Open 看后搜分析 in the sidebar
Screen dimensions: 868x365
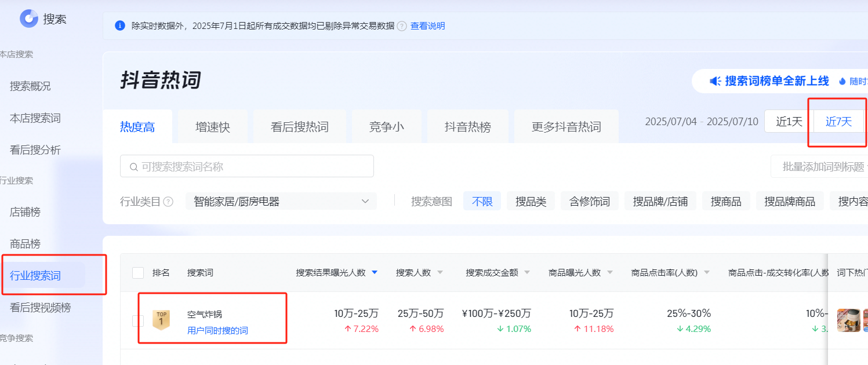coord(35,150)
